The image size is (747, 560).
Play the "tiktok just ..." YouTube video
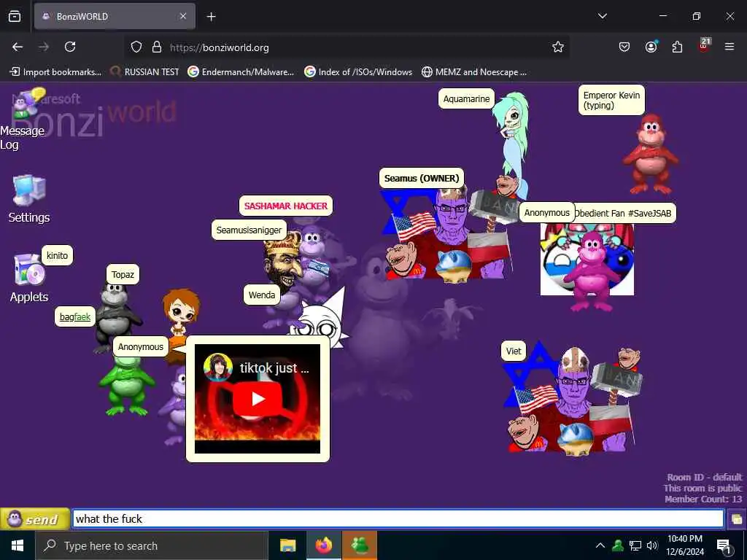click(258, 398)
